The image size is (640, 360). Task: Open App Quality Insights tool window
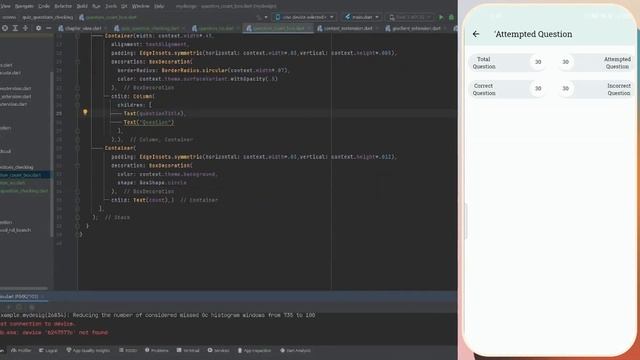[88, 350]
